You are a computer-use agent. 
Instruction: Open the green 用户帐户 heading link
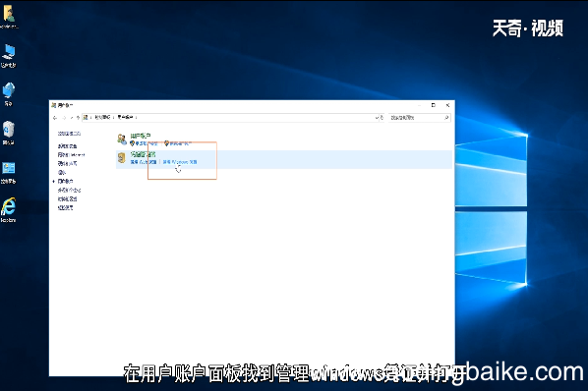141,136
